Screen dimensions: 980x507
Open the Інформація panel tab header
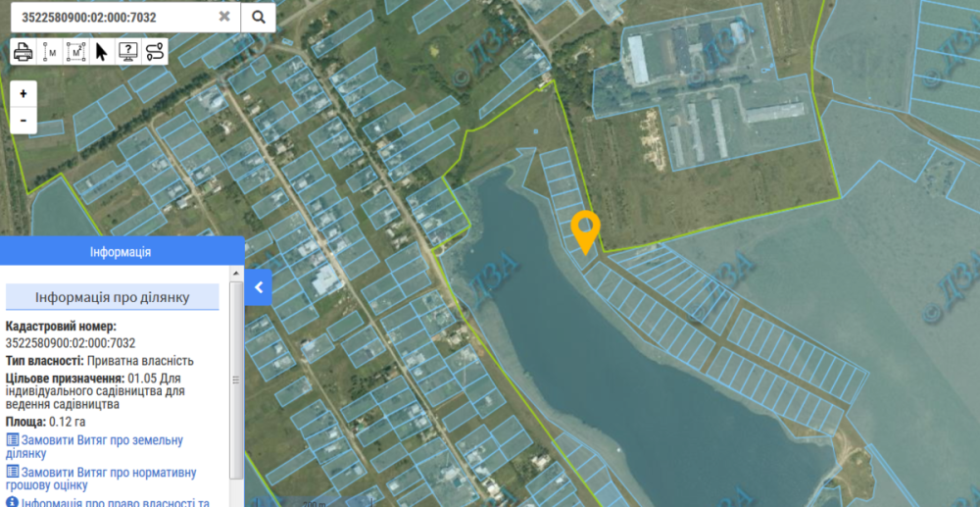[122, 251]
